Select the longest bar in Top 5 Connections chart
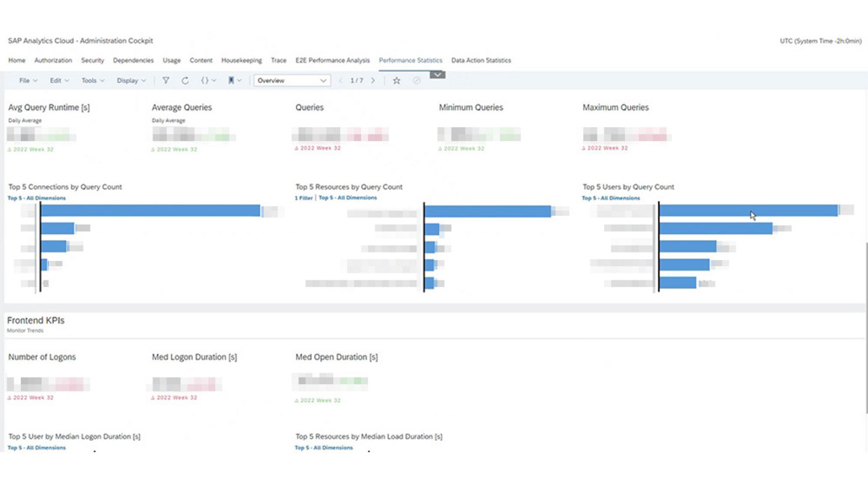868x482 pixels. [x=150, y=211]
